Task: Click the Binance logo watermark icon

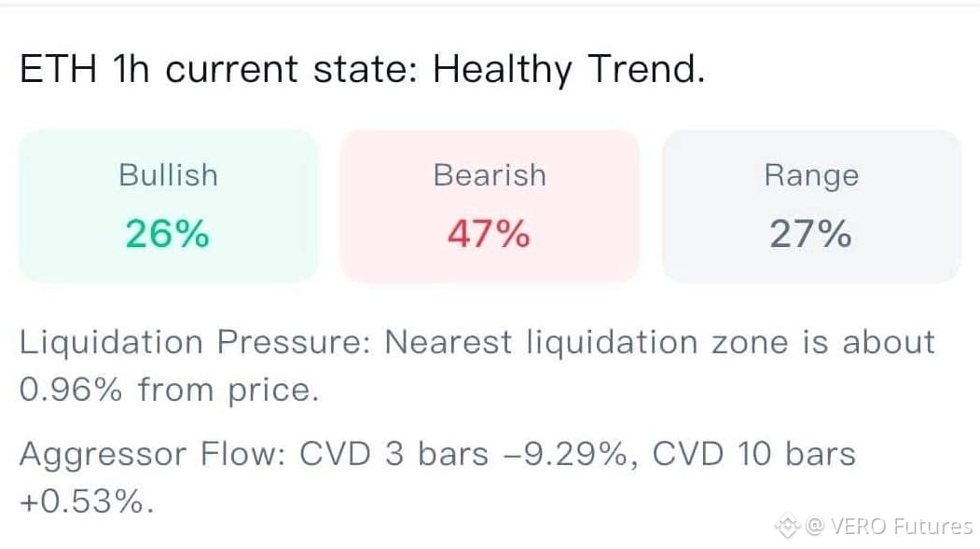Action: [x=788, y=526]
